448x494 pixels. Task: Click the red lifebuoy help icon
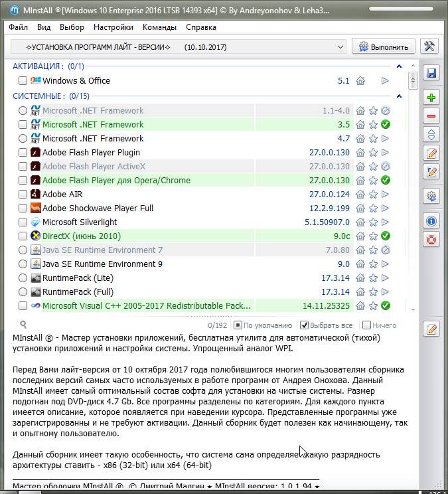click(x=431, y=240)
